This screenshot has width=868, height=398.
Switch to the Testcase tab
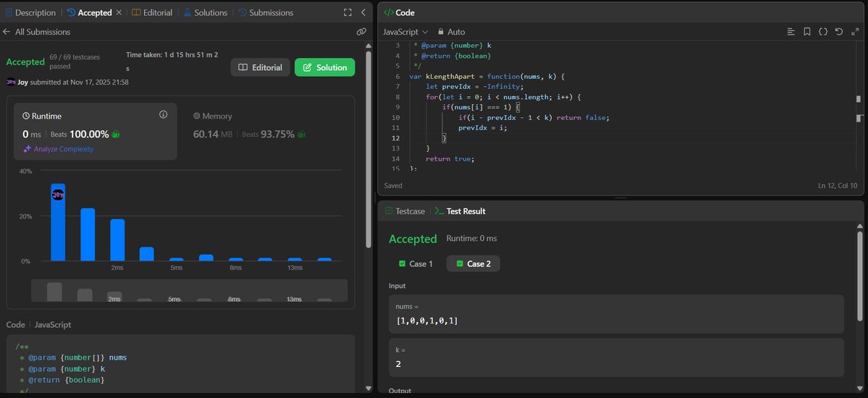pos(405,211)
